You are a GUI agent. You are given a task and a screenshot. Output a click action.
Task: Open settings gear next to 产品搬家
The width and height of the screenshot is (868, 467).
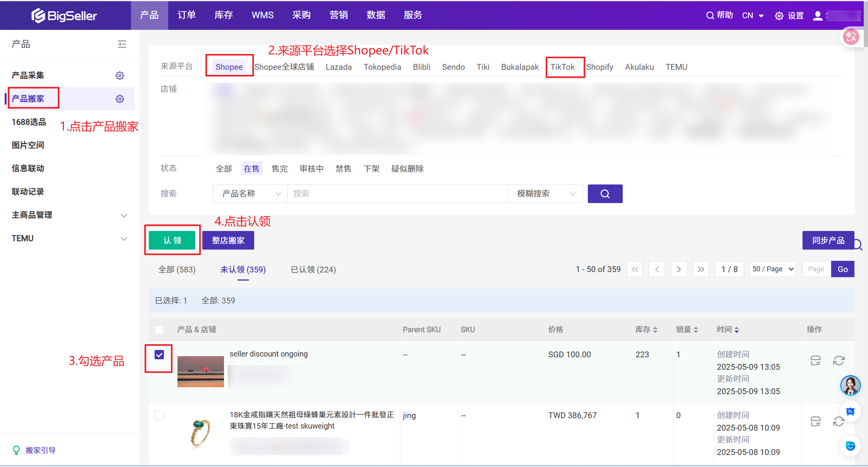click(120, 99)
